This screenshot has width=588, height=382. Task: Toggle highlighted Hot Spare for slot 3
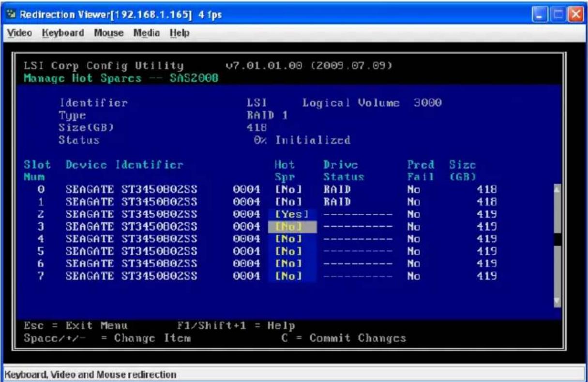(x=292, y=226)
